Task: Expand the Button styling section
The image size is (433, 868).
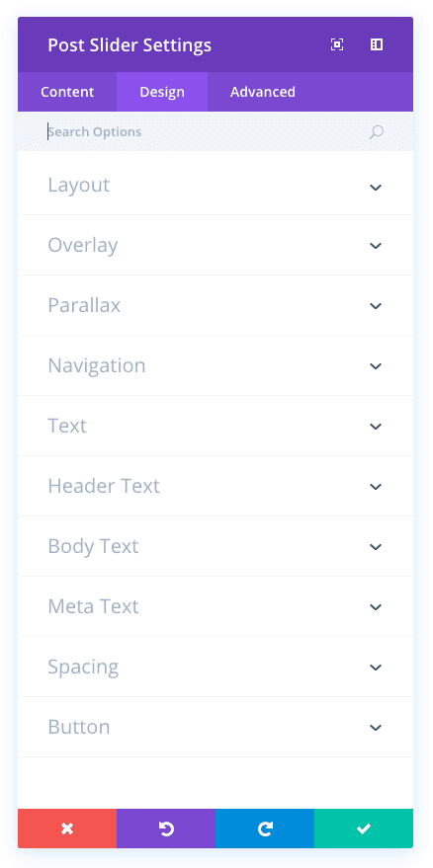Action: (x=216, y=728)
